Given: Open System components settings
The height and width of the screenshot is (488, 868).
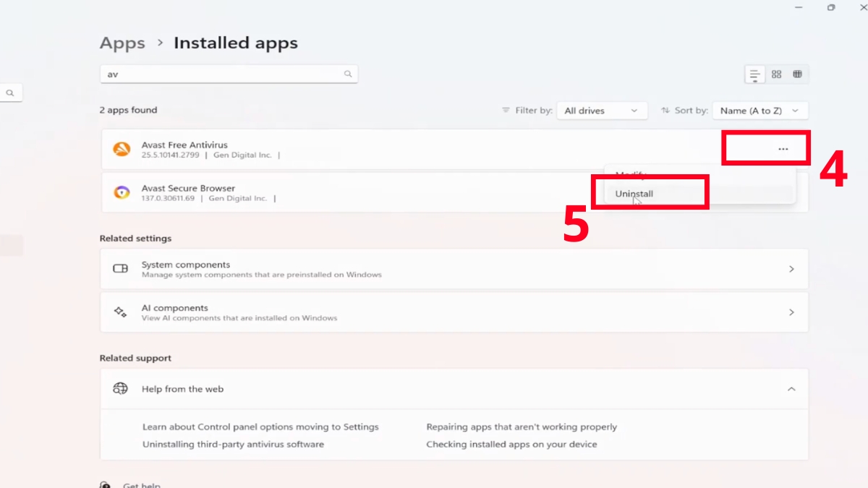Looking at the screenshot, I should (454, 269).
